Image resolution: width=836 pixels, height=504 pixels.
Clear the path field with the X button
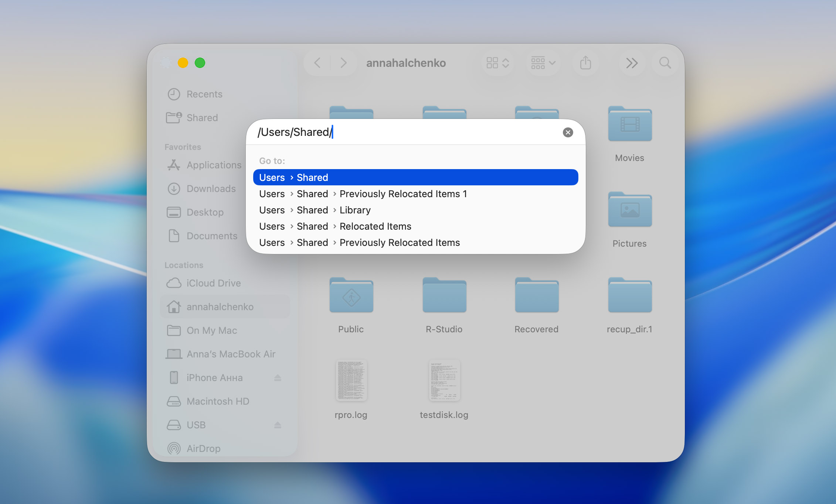tap(568, 132)
